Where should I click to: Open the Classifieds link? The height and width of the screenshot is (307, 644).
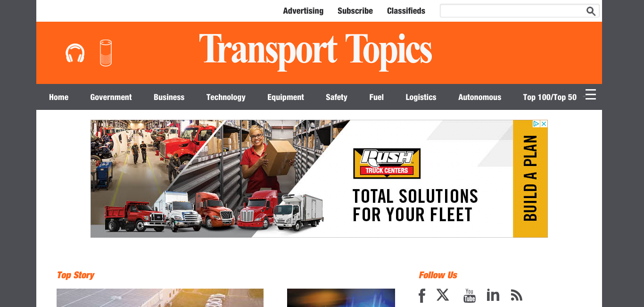point(406,11)
